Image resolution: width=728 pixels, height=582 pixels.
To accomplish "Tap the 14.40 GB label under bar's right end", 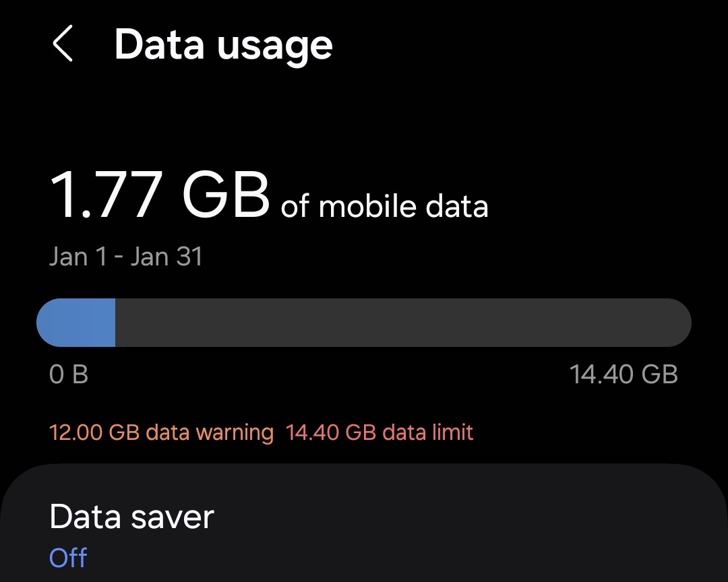I will click(624, 374).
